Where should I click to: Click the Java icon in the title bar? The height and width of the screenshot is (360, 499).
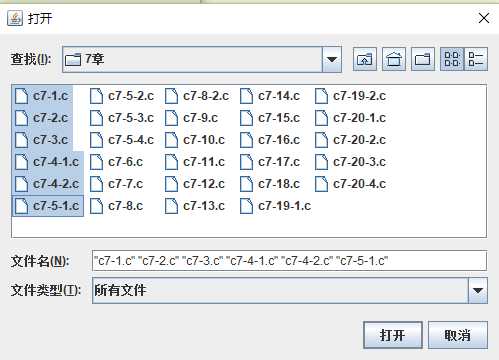[15, 18]
